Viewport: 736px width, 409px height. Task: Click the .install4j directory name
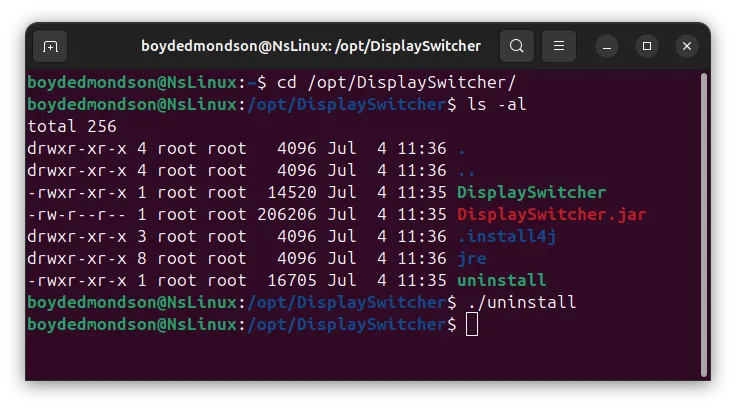[x=506, y=236]
